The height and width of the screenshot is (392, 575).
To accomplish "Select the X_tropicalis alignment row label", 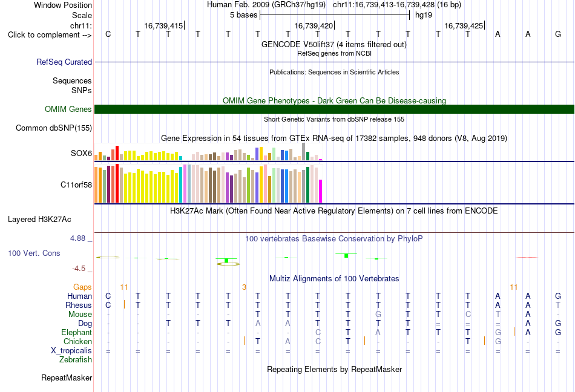I will [71, 351].
